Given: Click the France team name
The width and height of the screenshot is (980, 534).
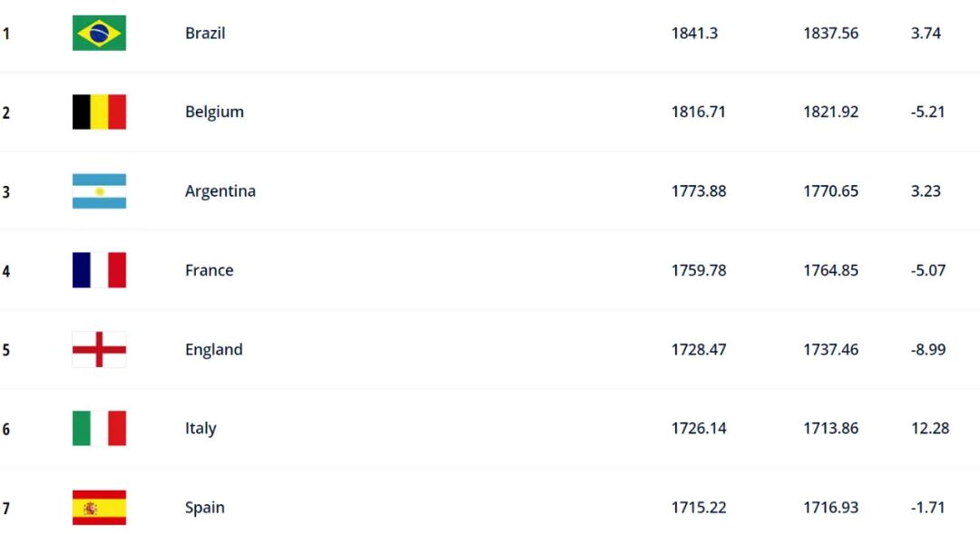Looking at the screenshot, I should tap(210, 270).
